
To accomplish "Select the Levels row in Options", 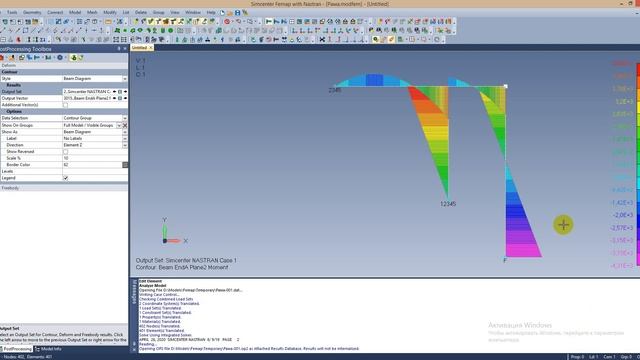I will tap(64, 171).
